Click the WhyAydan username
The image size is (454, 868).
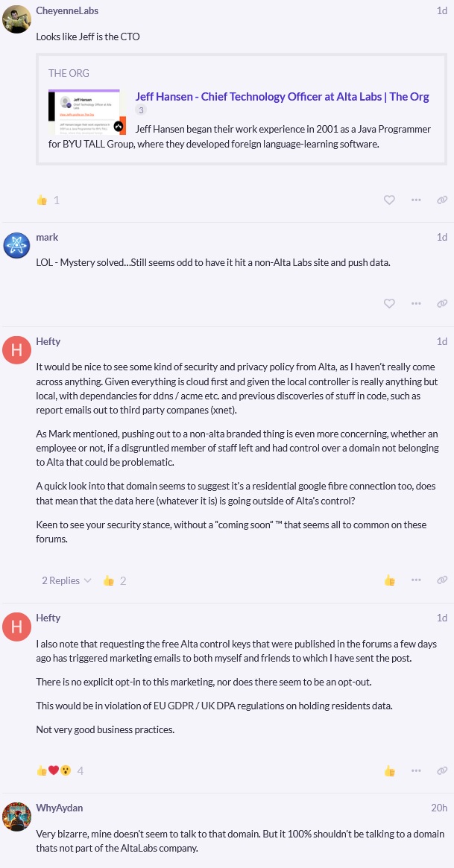click(x=60, y=808)
